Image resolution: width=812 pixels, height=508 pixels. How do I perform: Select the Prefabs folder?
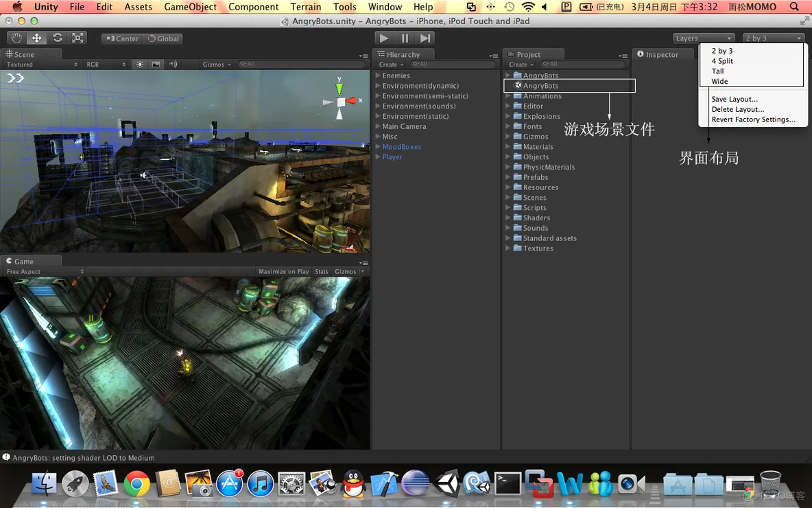pyautogui.click(x=536, y=177)
